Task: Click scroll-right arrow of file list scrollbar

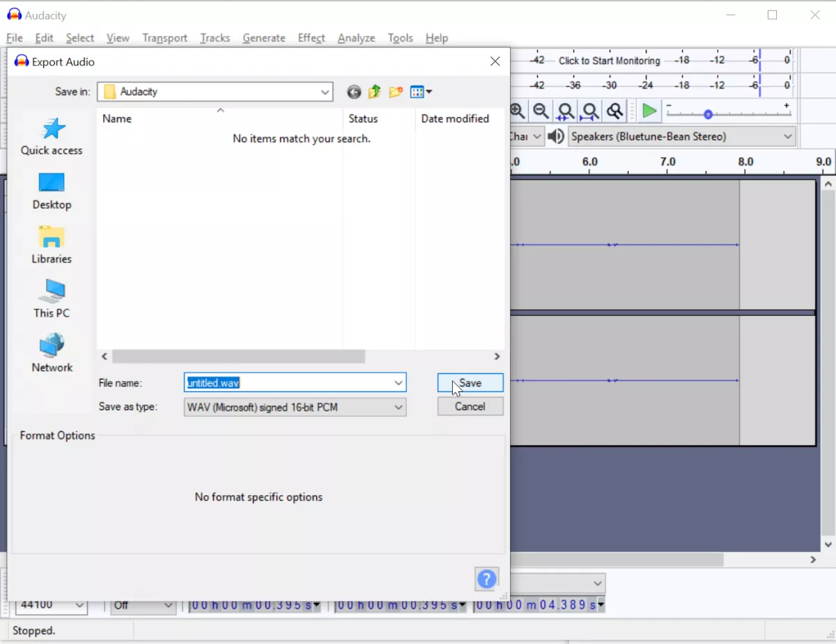Action: pos(497,356)
